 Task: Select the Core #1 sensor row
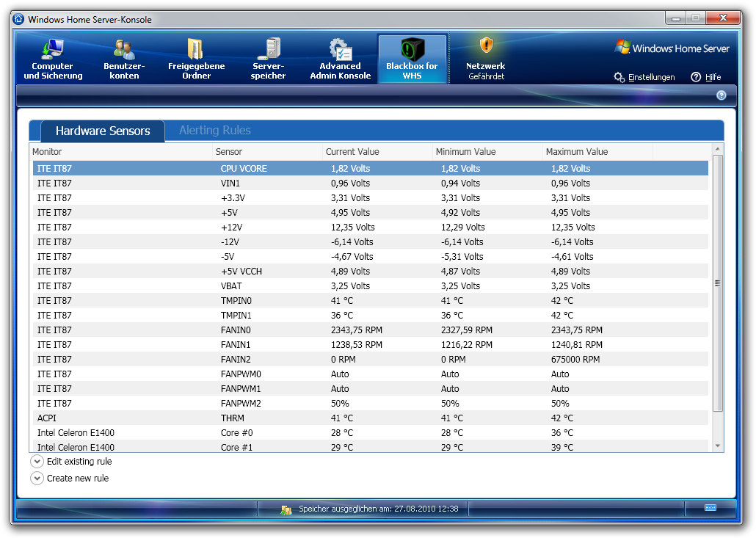click(370, 448)
